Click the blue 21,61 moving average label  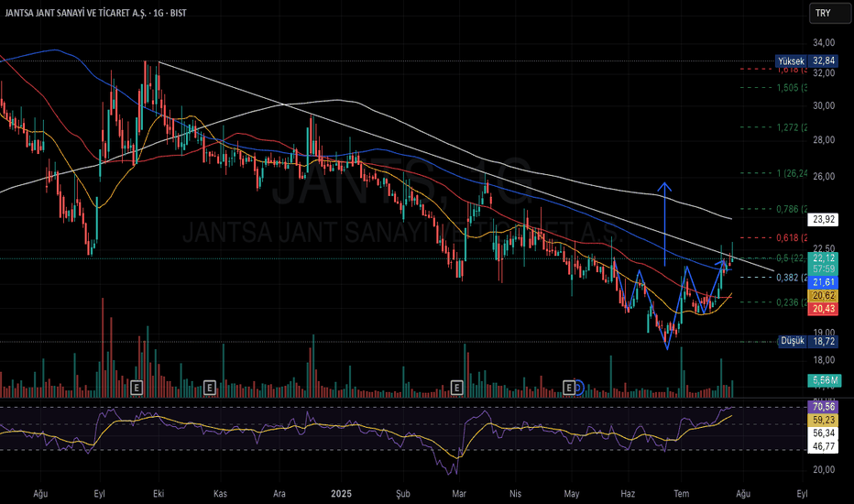click(824, 282)
